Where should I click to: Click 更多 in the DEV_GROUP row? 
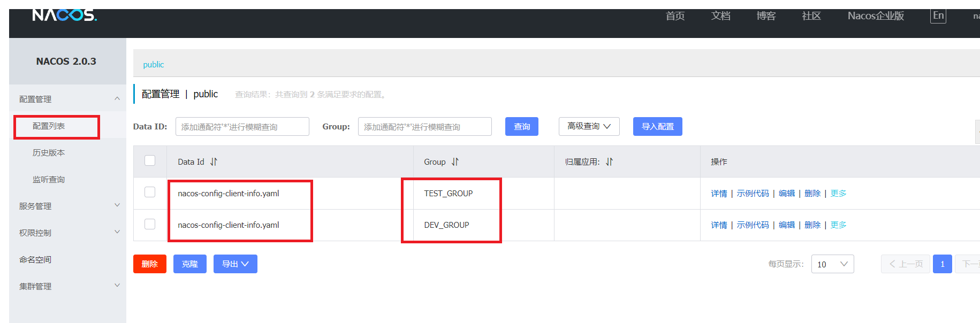(838, 225)
